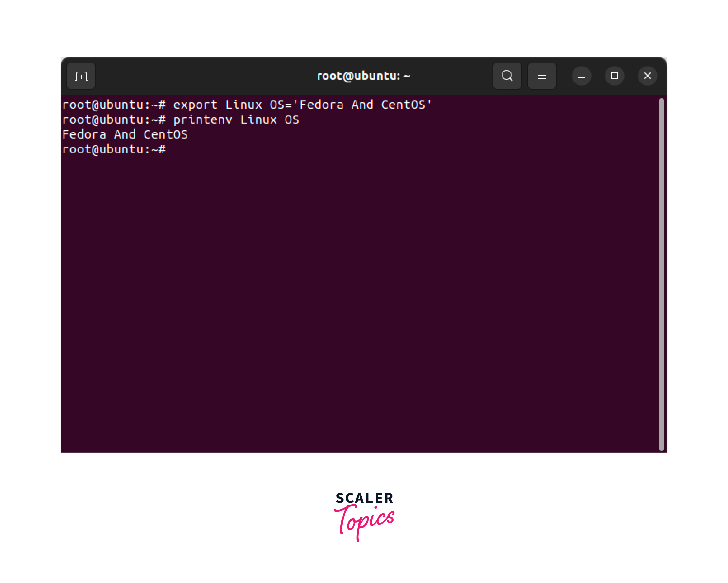Click the search icon beside the menu
The width and height of the screenshot is (728, 583).
click(x=507, y=76)
